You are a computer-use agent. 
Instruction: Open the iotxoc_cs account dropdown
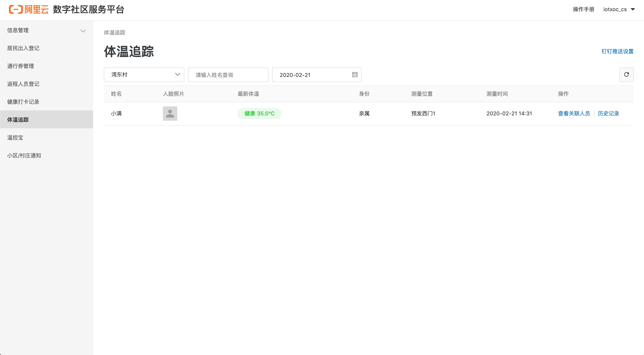(619, 9)
